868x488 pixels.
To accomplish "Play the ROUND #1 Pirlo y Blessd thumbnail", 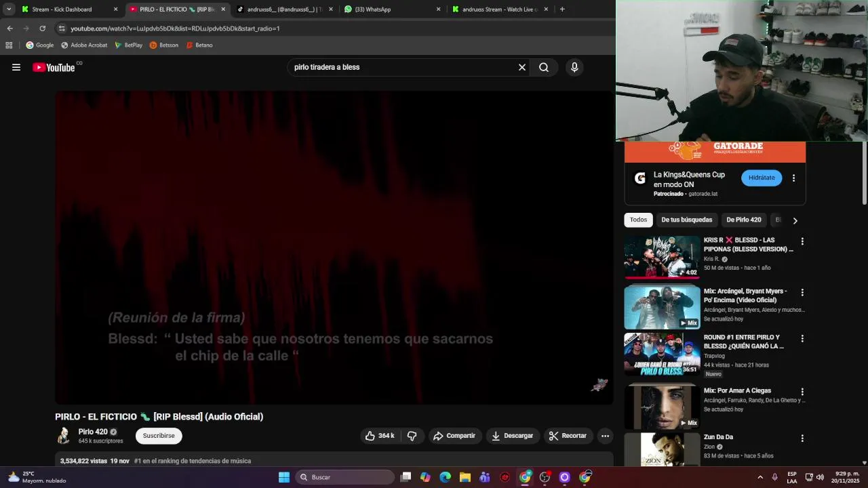I will point(662,354).
